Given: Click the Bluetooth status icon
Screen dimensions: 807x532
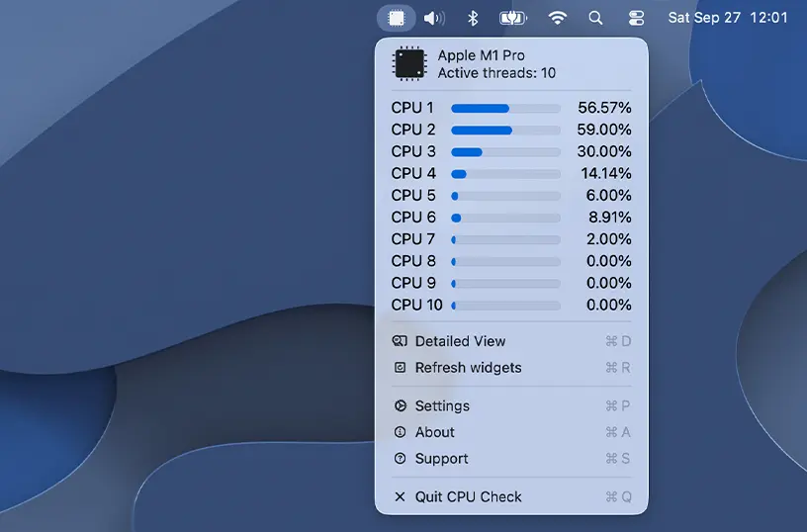Looking at the screenshot, I should [473, 18].
